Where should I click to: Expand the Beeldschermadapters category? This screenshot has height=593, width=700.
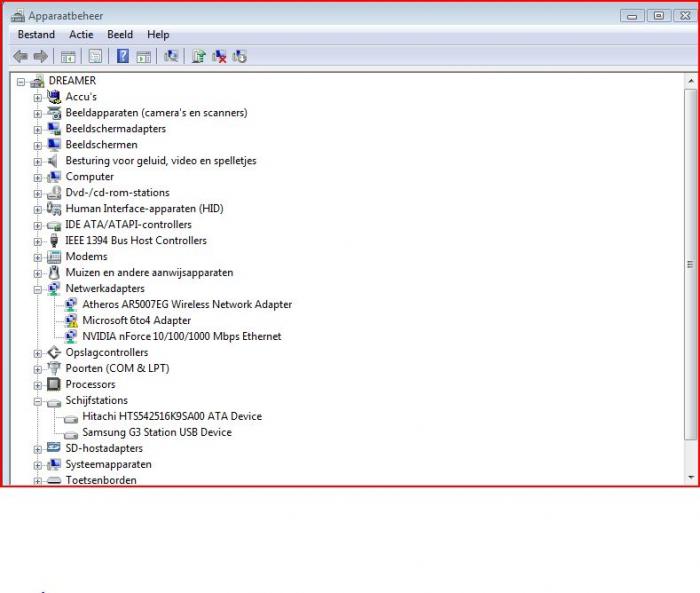(38, 130)
